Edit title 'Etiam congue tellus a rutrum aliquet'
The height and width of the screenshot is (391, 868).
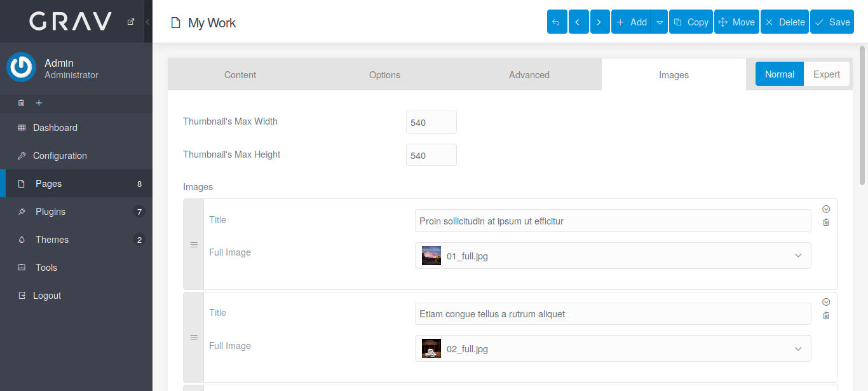click(613, 314)
